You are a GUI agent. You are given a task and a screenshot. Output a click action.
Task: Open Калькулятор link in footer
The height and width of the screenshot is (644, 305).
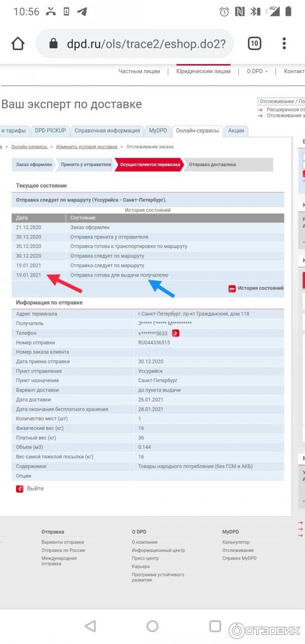tap(236, 542)
